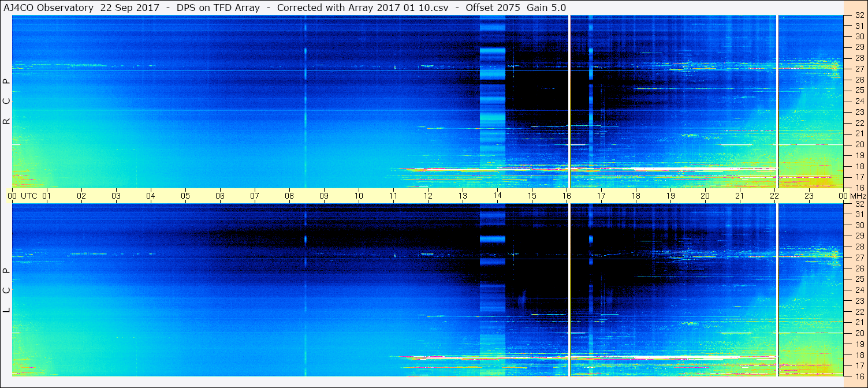Click the 'Offset 2075' value in header
This screenshot has height=388, width=868.
[493, 8]
